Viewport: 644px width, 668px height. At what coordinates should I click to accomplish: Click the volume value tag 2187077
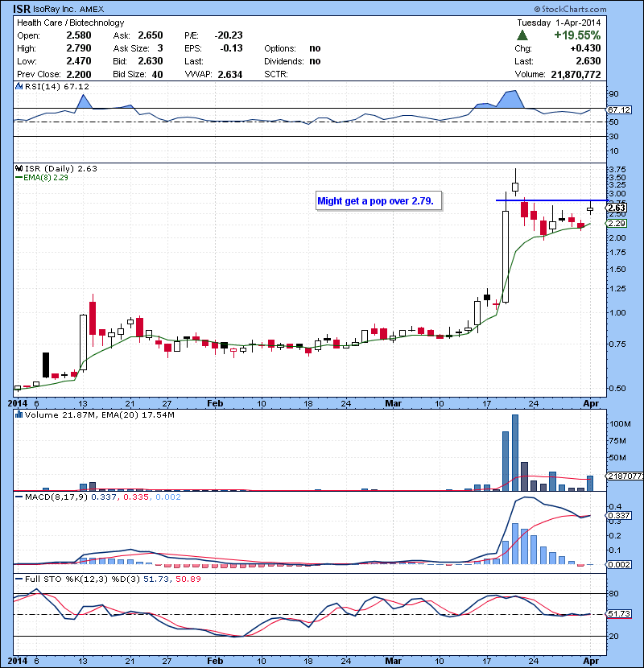(625, 476)
